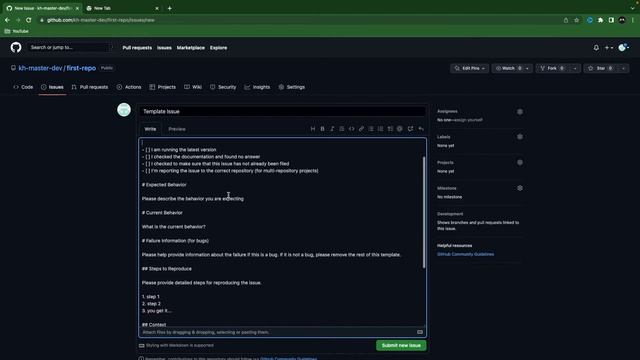Open GitHub Community Guidelines in Helpful resources

pos(465,254)
